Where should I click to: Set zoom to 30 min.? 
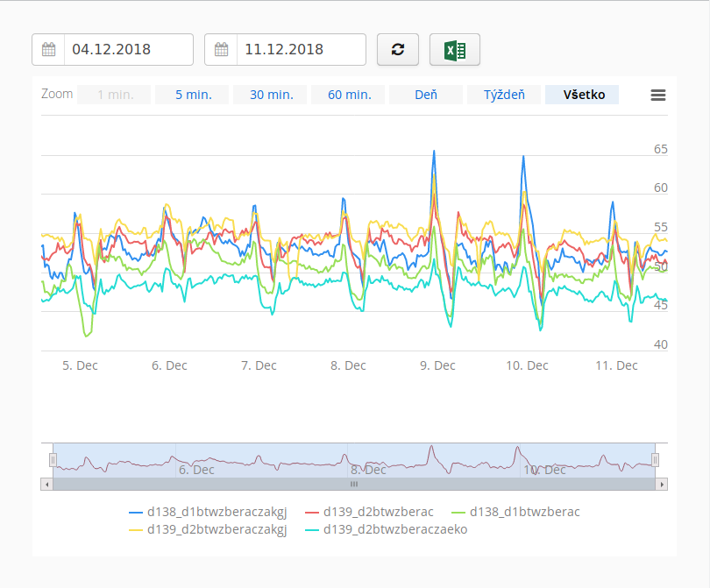270,95
